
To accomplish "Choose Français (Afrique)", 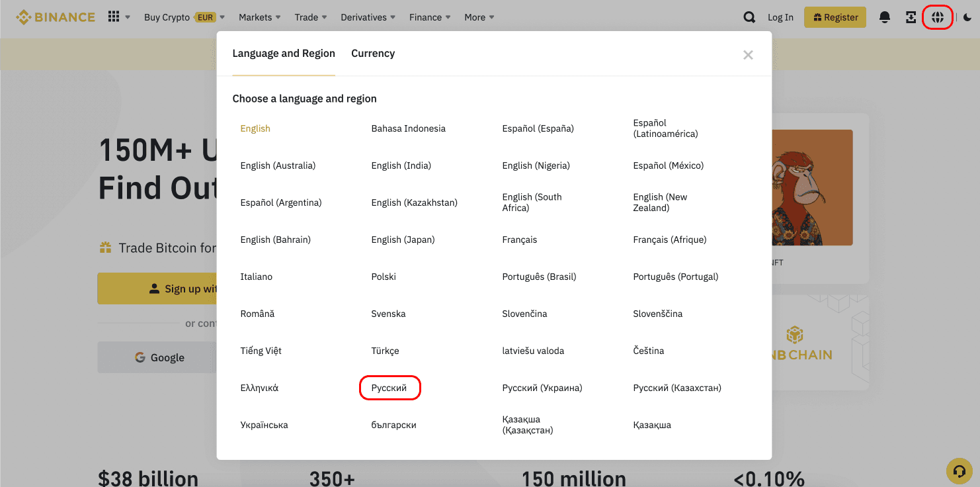I will [x=670, y=240].
